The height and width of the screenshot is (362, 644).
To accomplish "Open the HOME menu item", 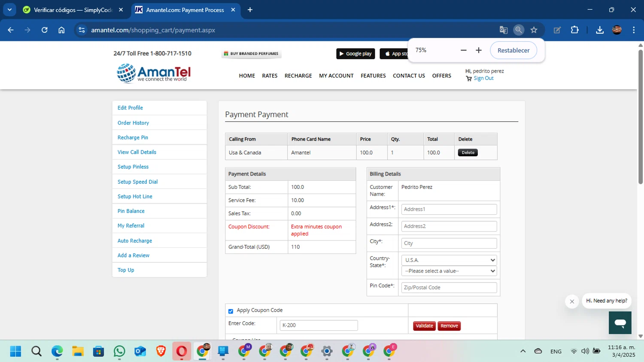I will click(247, 76).
